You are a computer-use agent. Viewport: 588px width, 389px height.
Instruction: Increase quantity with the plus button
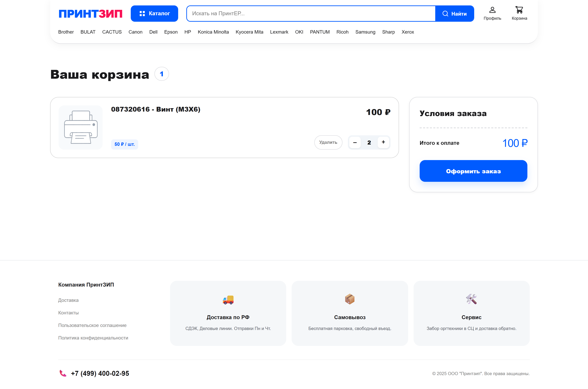(x=383, y=142)
